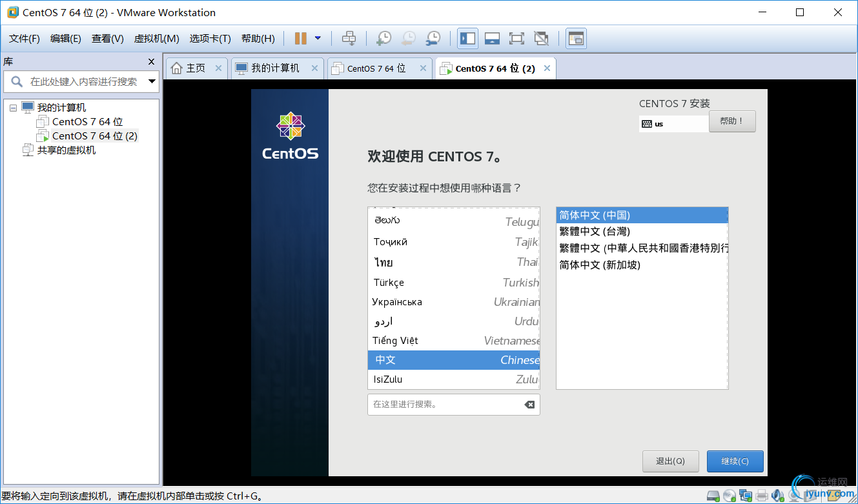Select the Tiếng Việt language row
The height and width of the screenshot is (504, 858).
click(x=453, y=341)
